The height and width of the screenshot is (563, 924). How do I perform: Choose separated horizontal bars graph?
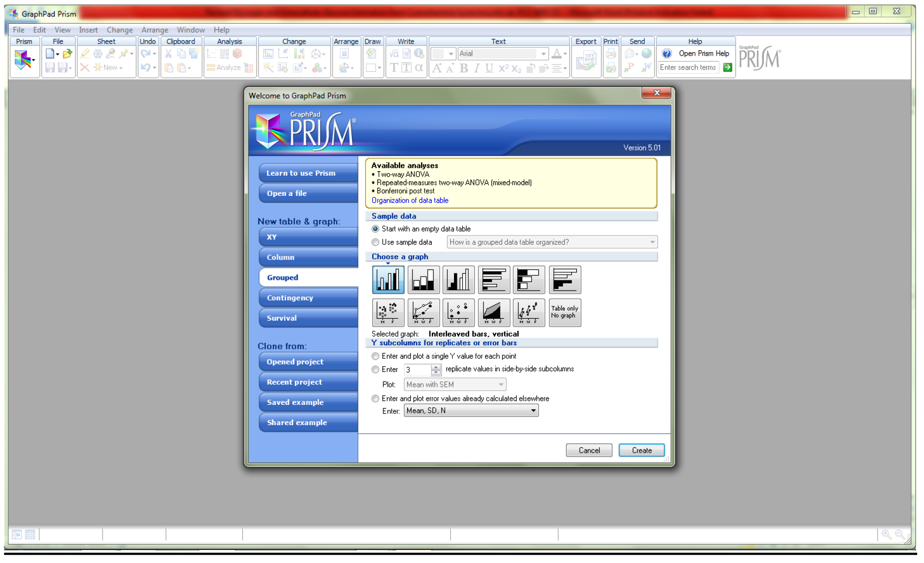(565, 280)
